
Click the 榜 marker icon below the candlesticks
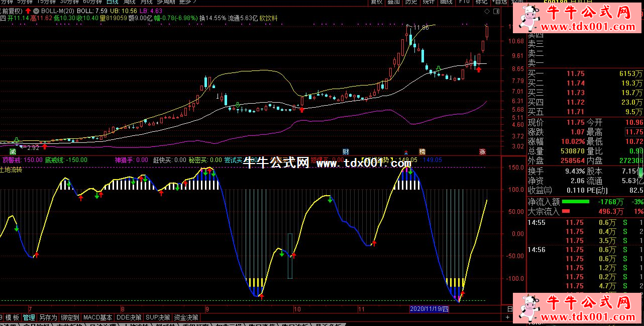[422, 151]
